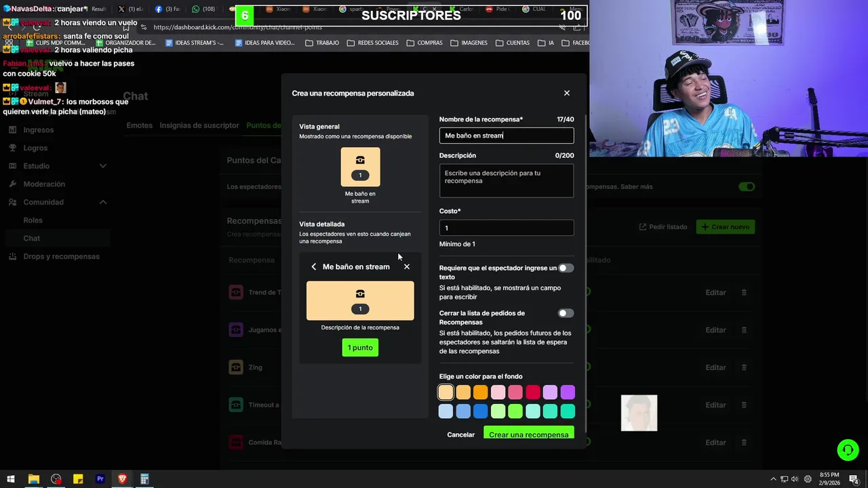Delete the Trend de T reward with trash icon
Screen dimensions: 868x488
(744, 292)
